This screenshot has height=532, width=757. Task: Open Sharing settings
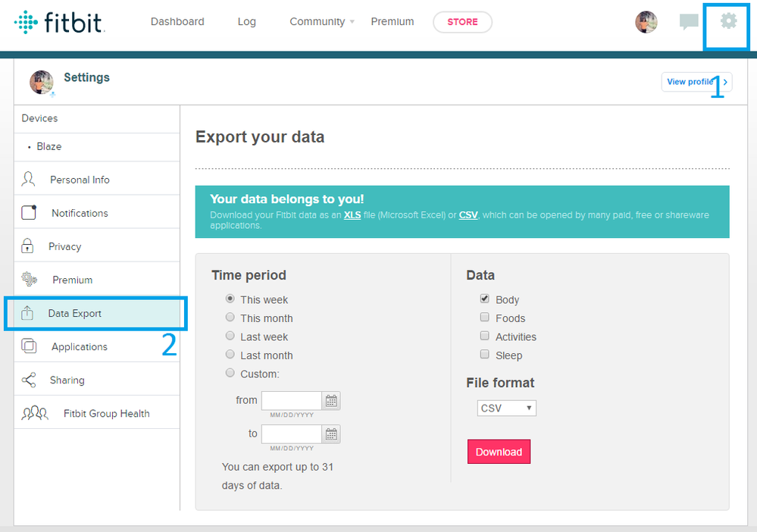(x=97, y=380)
